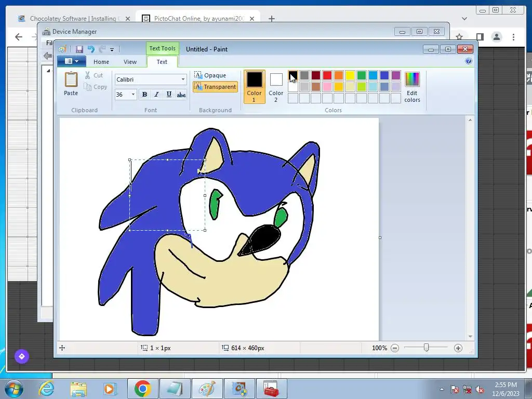This screenshot has height=399, width=532.
Task: Show hidden tray icons arrow
Action: tap(442, 389)
